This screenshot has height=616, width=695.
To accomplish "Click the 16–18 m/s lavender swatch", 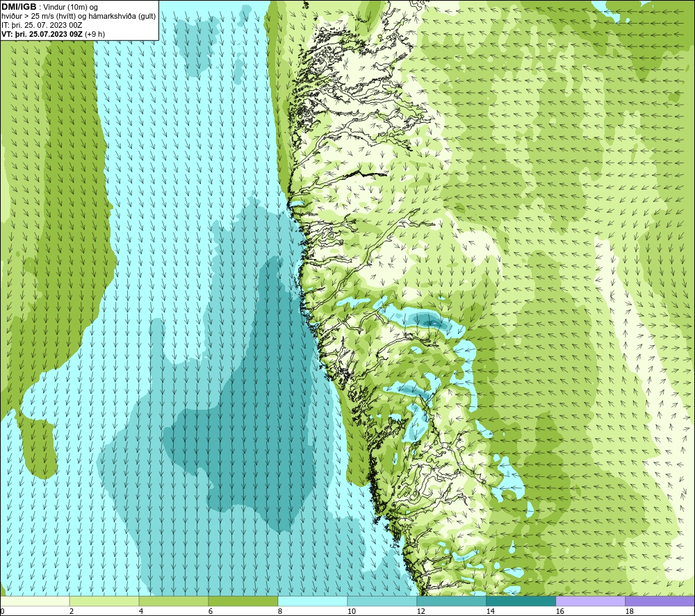I will click(590, 601).
